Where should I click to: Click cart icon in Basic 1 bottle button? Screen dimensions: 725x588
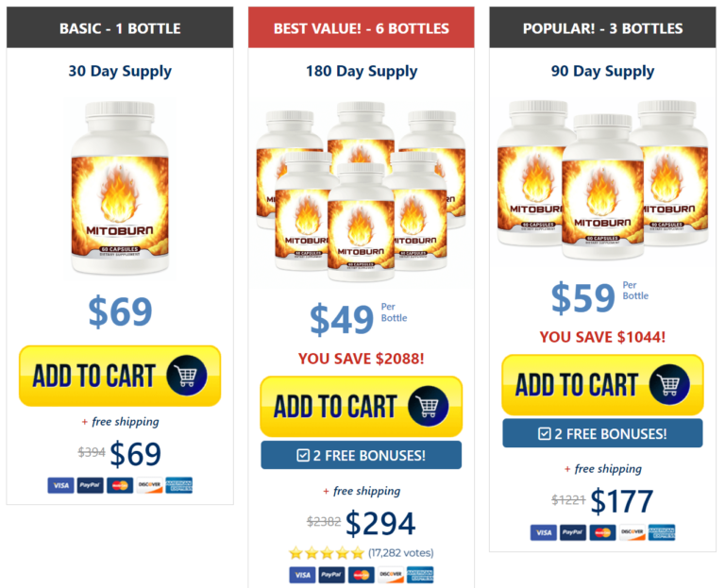[187, 376]
